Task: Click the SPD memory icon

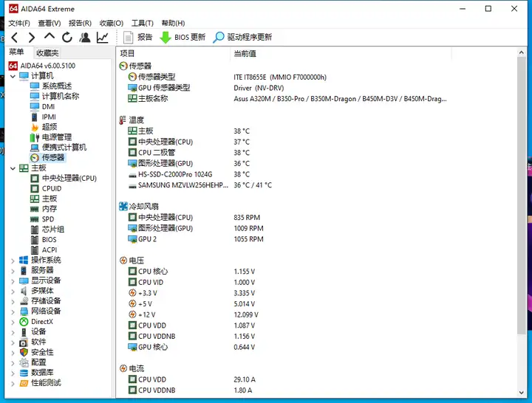Action: [x=35, y=219]
